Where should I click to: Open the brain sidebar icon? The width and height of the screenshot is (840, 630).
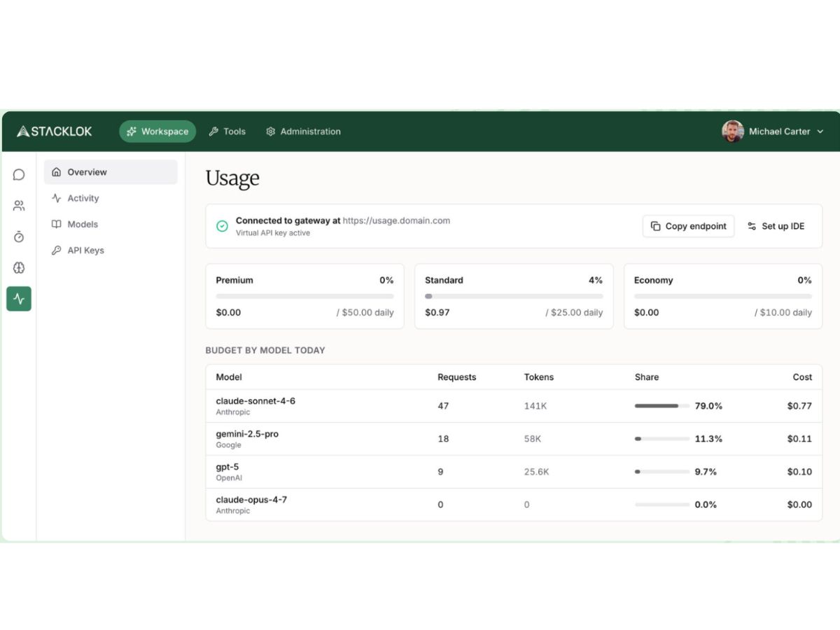[19, 267]
